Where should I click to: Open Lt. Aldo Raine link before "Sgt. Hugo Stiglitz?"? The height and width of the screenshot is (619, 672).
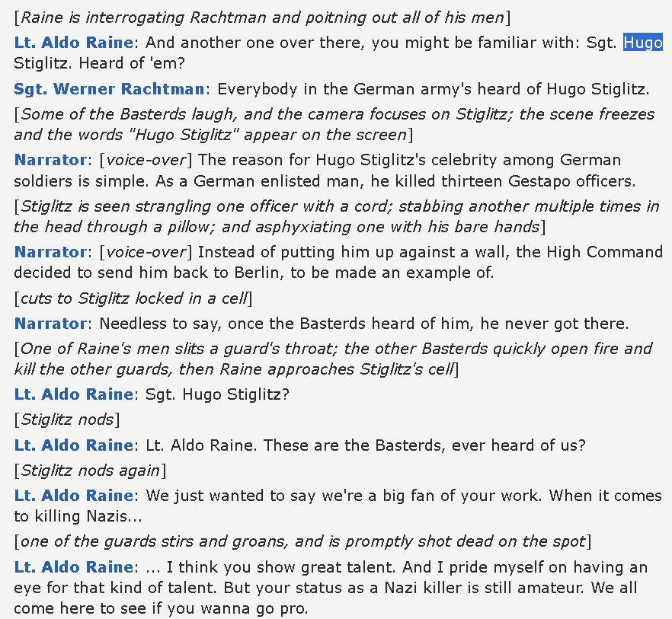(x=74, y=394)
